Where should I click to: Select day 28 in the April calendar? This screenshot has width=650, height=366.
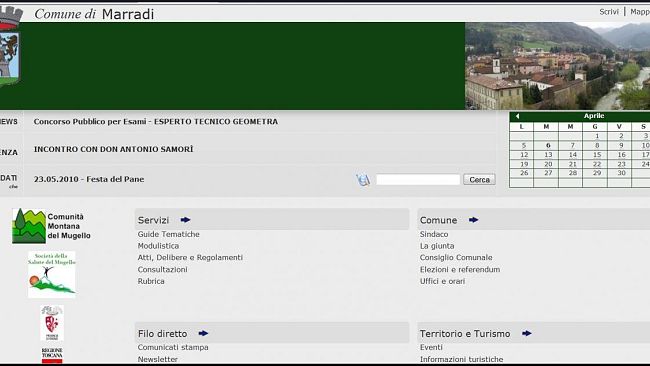572,173
